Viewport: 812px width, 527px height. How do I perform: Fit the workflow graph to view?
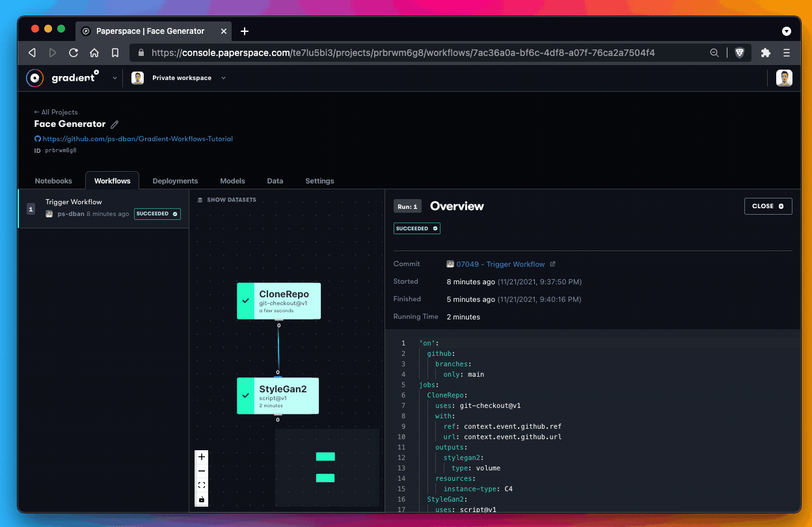point(202,485)
